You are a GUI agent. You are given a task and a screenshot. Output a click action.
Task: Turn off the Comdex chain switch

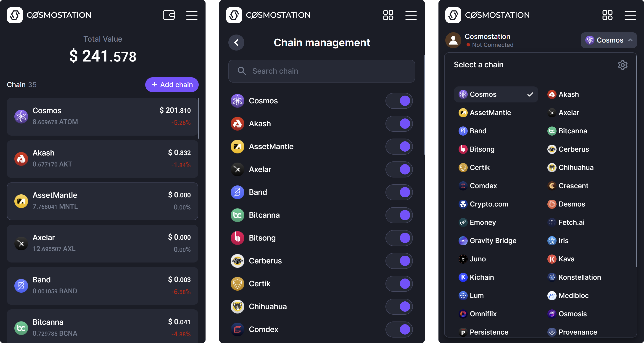399,330
